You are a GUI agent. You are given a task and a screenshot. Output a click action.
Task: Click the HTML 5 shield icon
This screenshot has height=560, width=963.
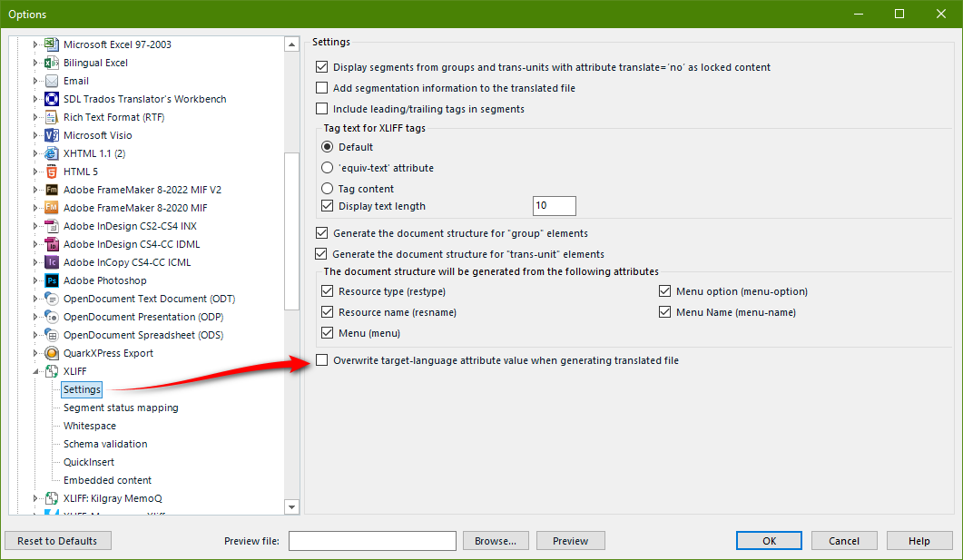click(53, 172)
